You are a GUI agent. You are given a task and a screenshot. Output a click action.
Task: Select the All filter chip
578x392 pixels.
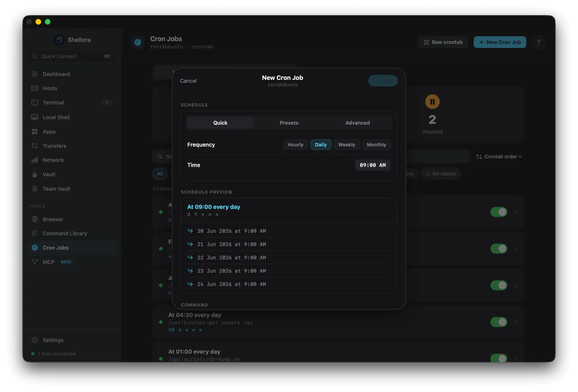pyautogui.click(x=160, y=174)
